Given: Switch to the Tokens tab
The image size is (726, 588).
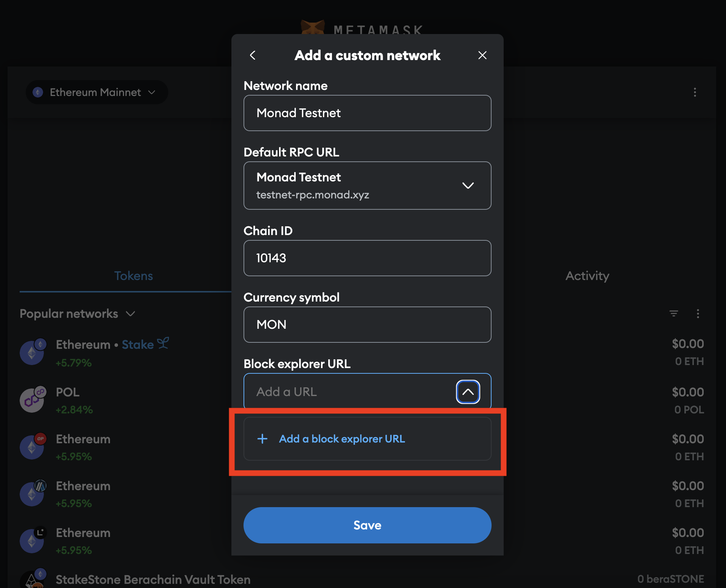Looking at the screenshot, I should pos(133,276).
